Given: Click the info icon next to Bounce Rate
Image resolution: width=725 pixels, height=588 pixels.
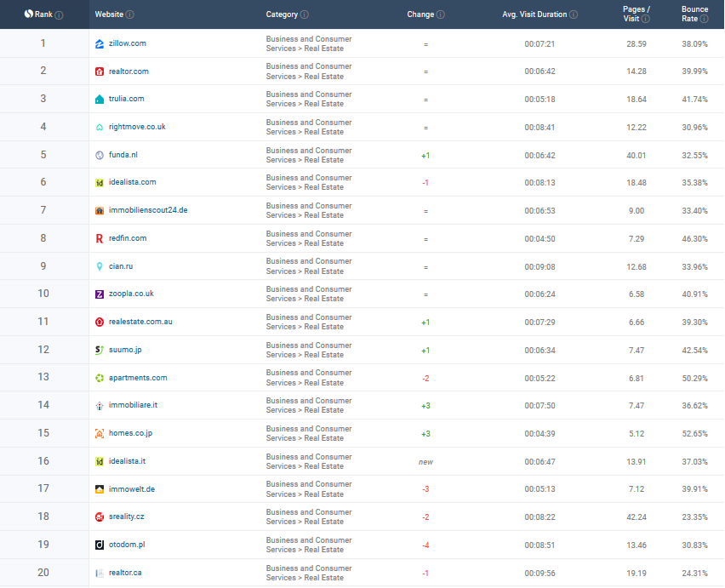Looking at the screenshot, I should 704,19.
